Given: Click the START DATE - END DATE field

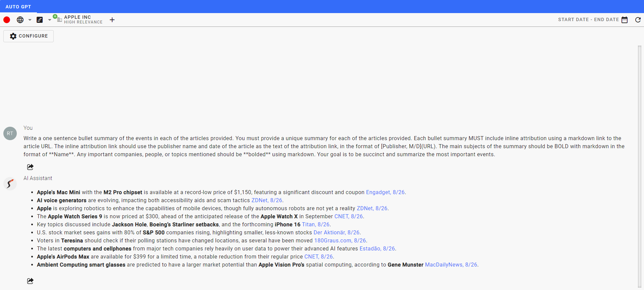Looking at the screenshot, I should [588, 19].
